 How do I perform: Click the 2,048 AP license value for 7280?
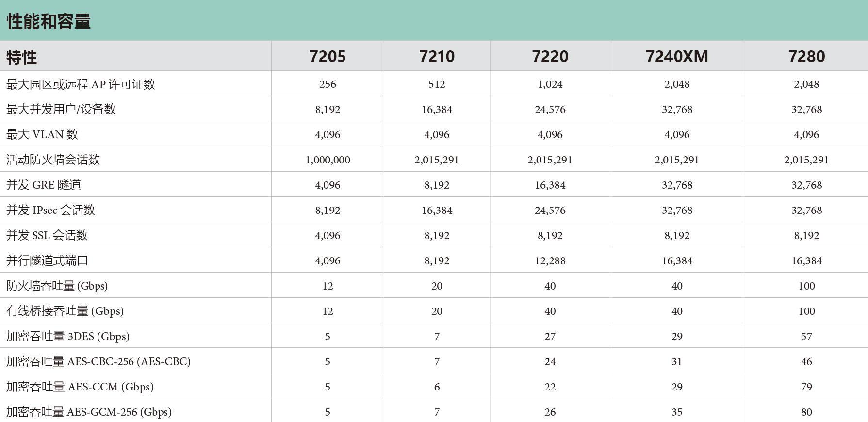coord(806,84)
